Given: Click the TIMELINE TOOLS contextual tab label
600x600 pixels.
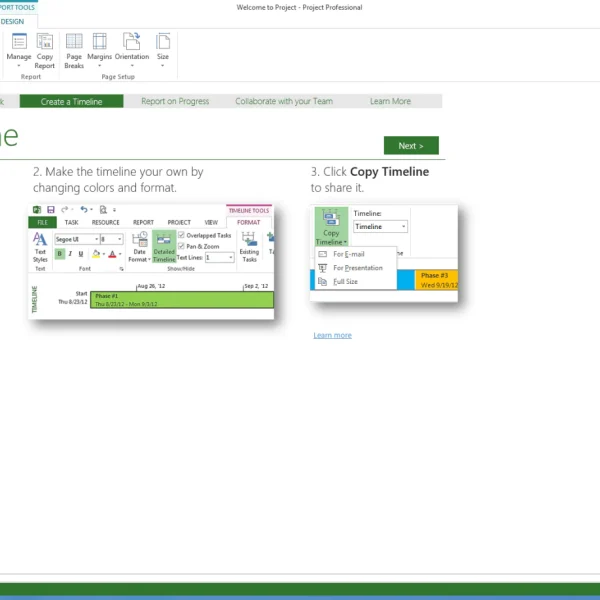Looking at the screenshot, I should (249, 210).
